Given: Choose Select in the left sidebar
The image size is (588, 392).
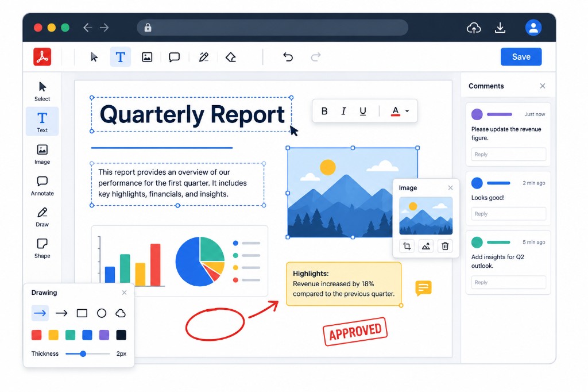Looking at the screenshot, I should tap(42, 91).
